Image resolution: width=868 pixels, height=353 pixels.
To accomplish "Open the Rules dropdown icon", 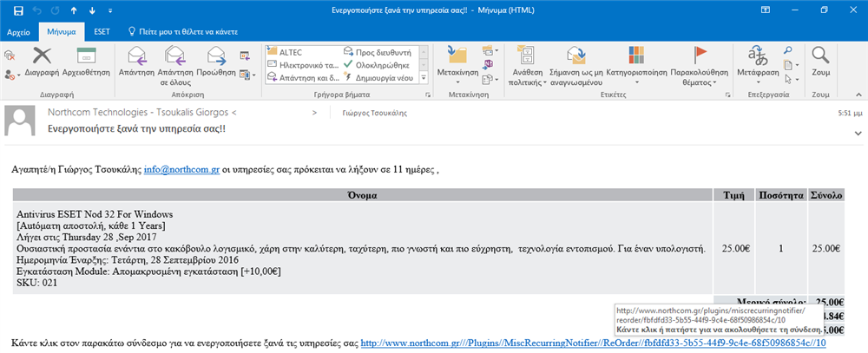I will point(490,52).
